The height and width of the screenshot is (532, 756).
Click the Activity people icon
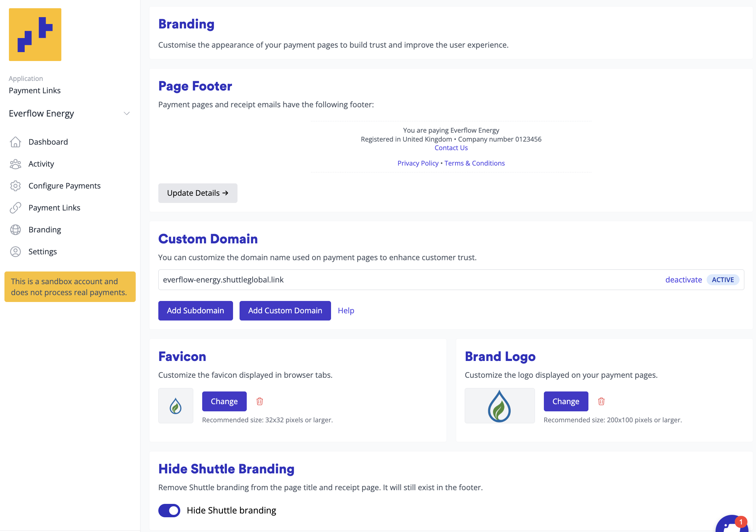(15, 164)
